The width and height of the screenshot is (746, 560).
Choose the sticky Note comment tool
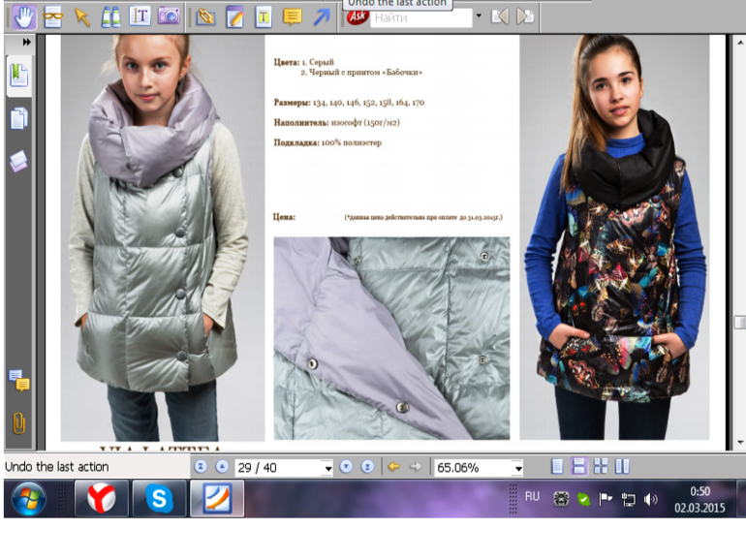[x=292, y=16]
